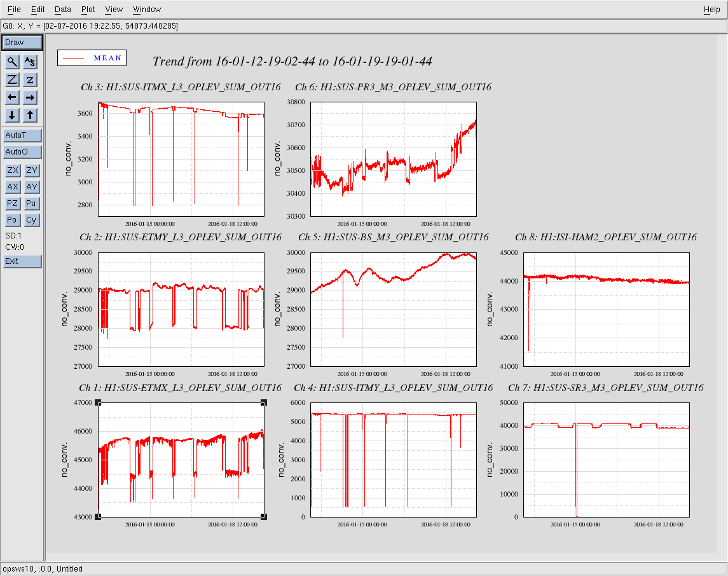Screen dimensions: 728x576
Task: Open the File menu
Action: [x=14, y=10]
